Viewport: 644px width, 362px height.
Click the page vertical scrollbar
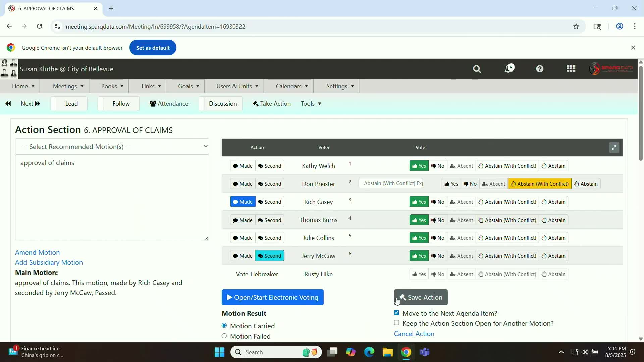tap(641, 114)
